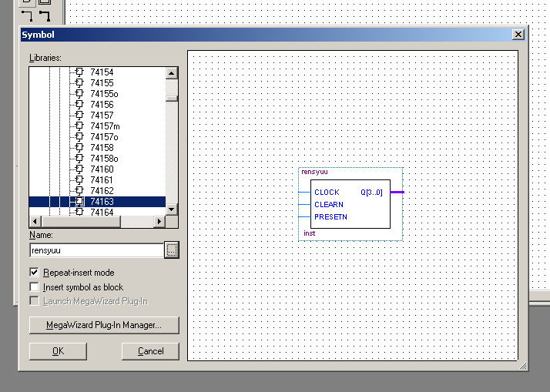Select the 74161 symbol entry
This screenshot has height=392, width=550.
(102, 180)
